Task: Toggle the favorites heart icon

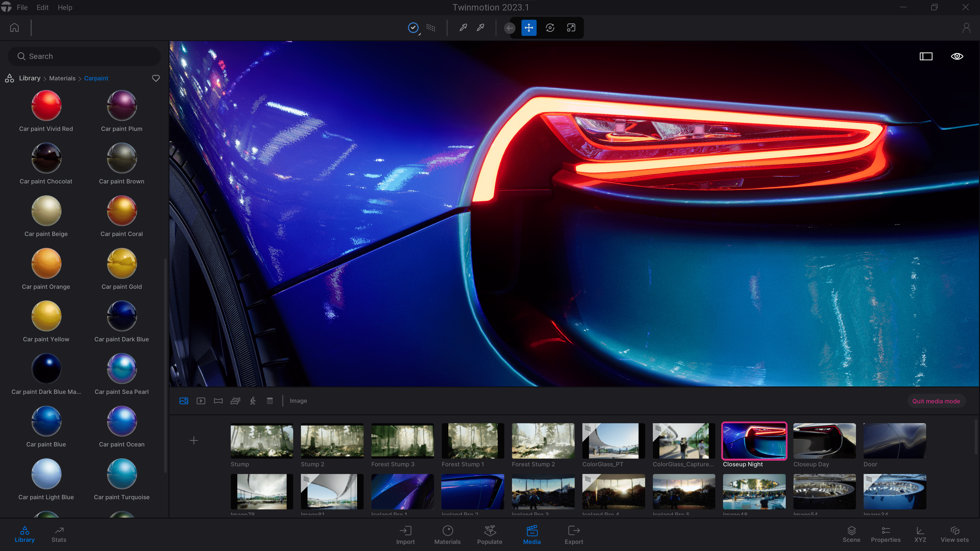Action: [x=156, y=78]
